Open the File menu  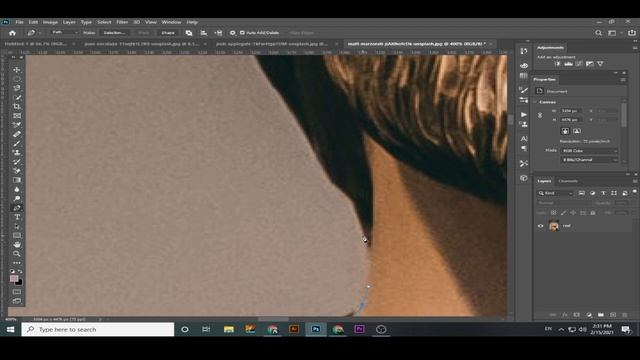pos(19,22)
